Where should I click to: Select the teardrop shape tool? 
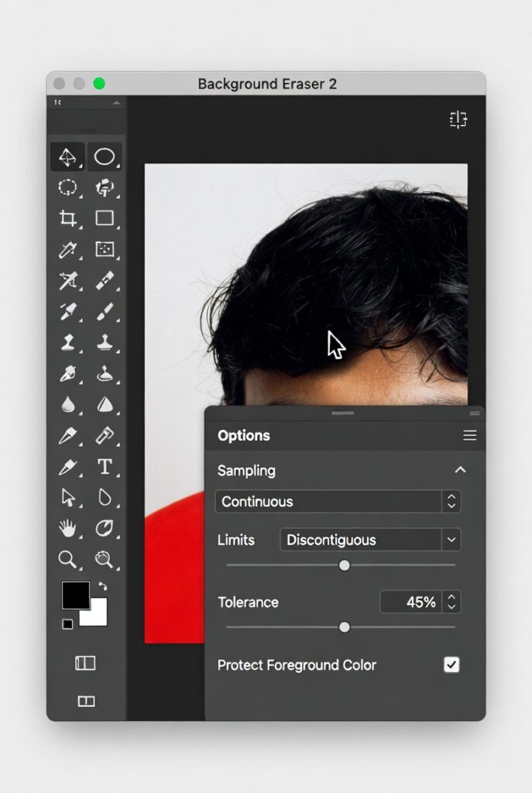(105, 498)
